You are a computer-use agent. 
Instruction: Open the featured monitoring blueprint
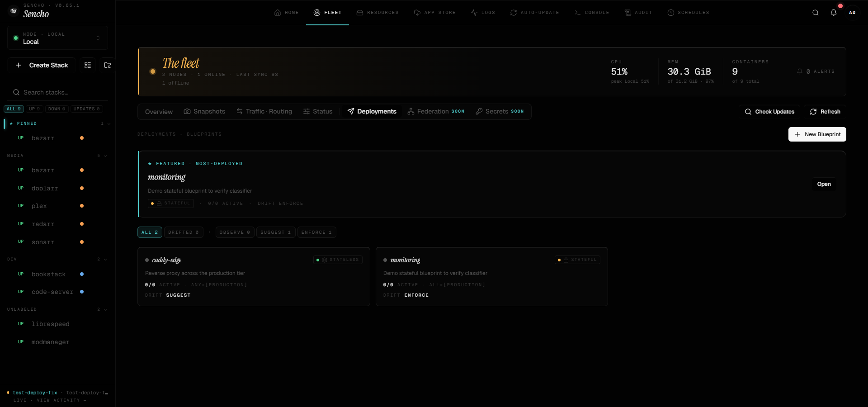pos(824,184)
